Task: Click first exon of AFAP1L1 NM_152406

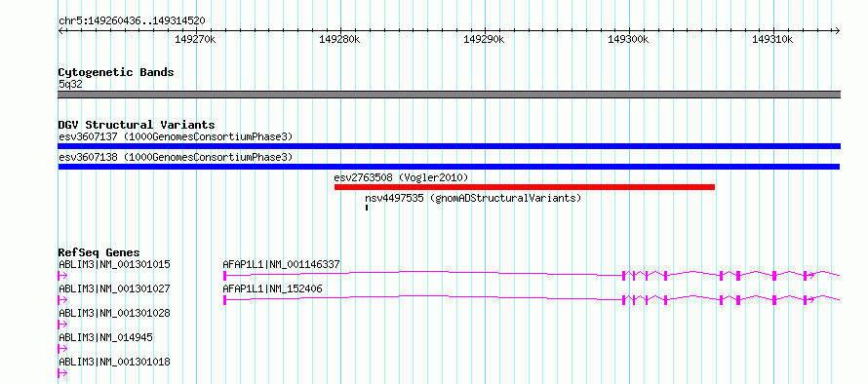Action: [x=224, y=300]
